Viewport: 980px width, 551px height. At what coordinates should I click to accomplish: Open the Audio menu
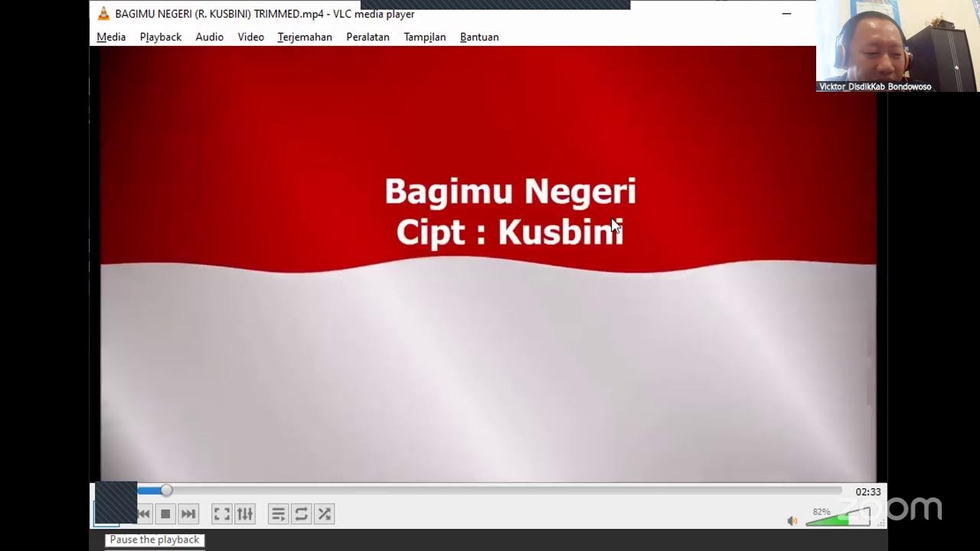click(x=209, y=37)
